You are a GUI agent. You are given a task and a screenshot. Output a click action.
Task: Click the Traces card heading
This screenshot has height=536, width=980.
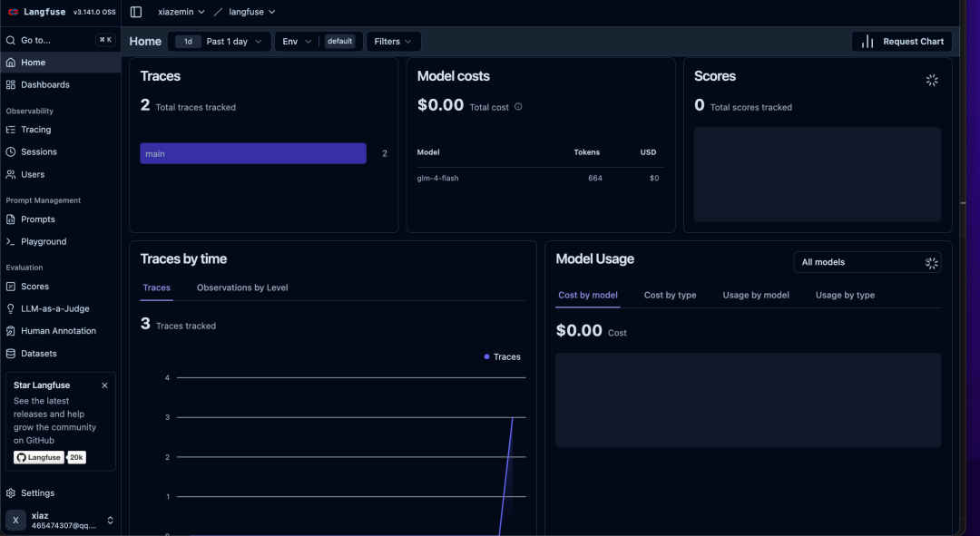click(160, 76)
